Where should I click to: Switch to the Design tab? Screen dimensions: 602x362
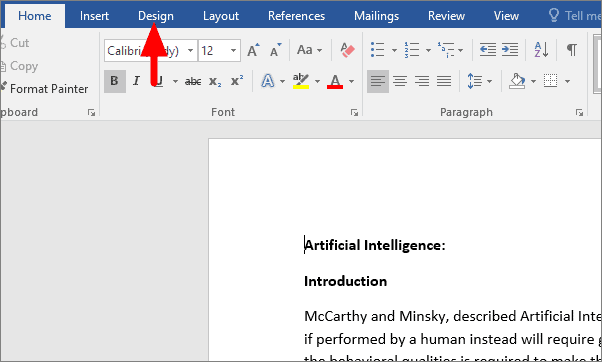[155, 16]
